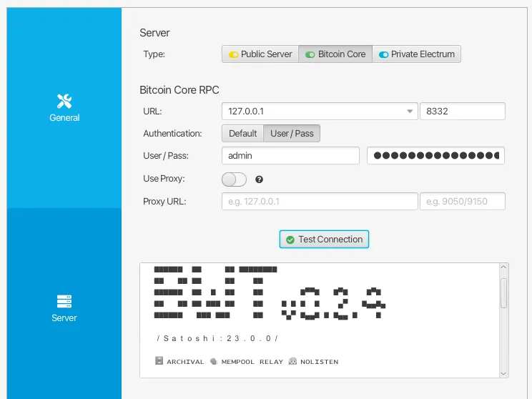The height and width of the screenshot is (399, 532).
Task: Click the ARCHIVAL disk icon in the log
Action: pos(159,360)
